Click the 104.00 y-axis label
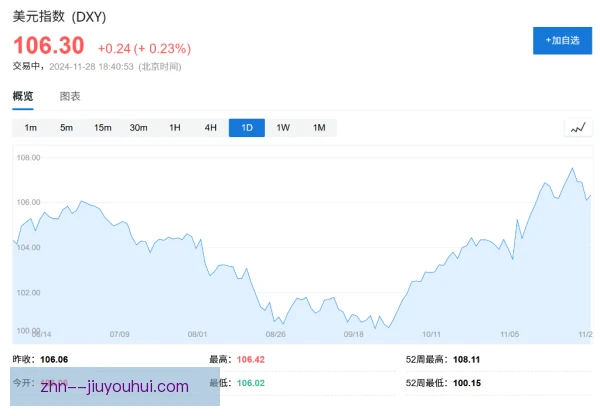600x416 pixels. click(28, 247)
